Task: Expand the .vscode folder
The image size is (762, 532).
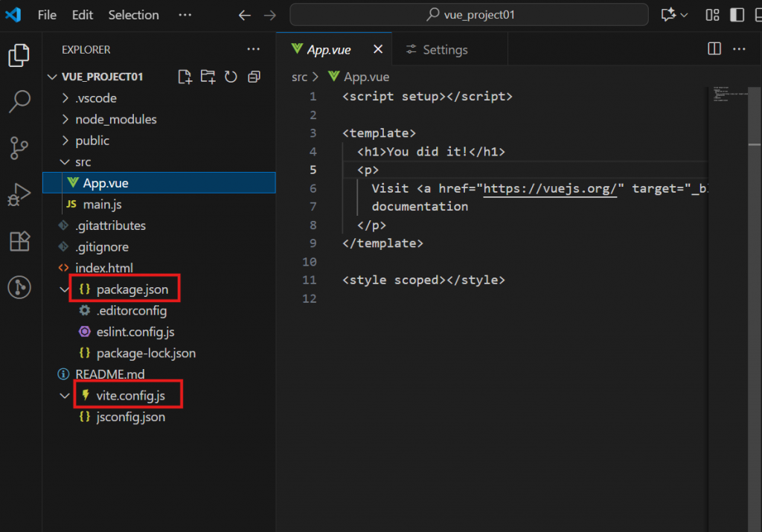Action: (65, 98)
